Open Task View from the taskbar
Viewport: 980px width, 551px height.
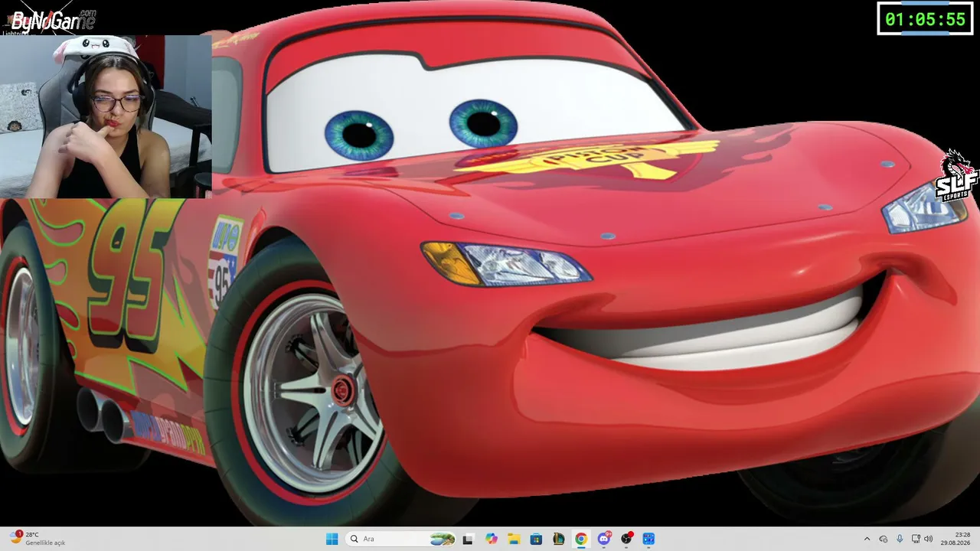tap(468, 539)
